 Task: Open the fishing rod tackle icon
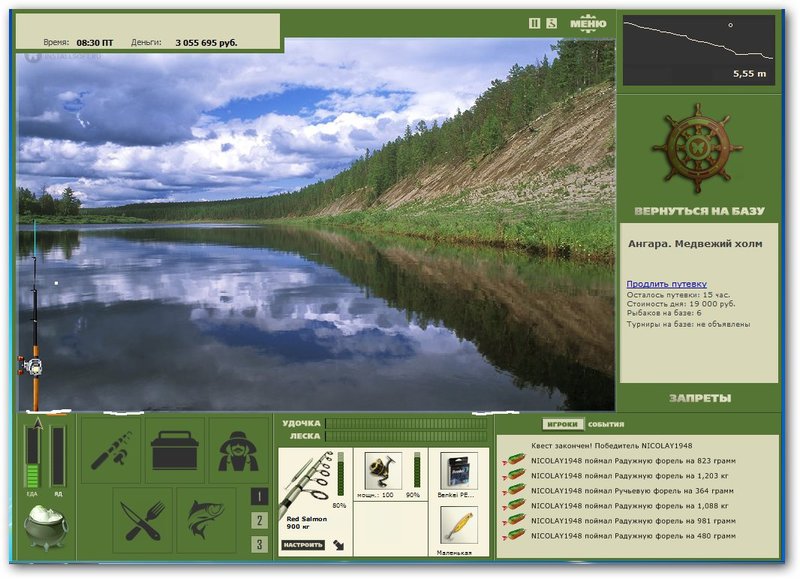111,450
